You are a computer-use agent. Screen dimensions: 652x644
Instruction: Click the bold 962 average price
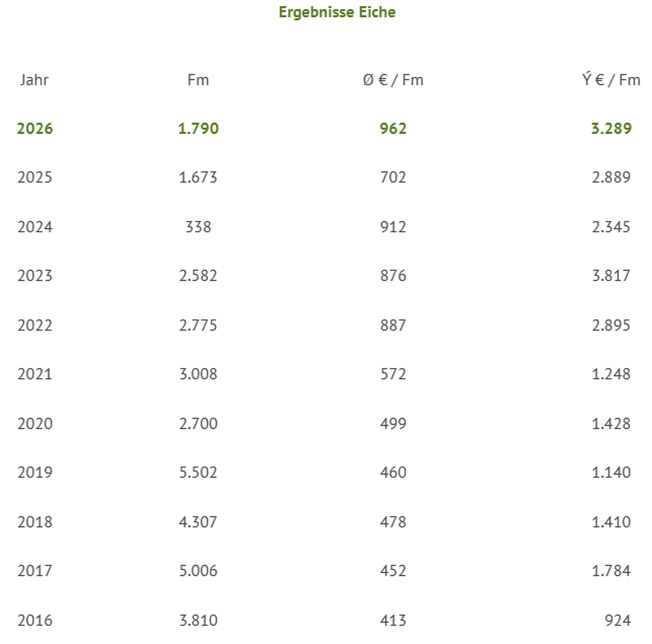click(x=393, y=129)
